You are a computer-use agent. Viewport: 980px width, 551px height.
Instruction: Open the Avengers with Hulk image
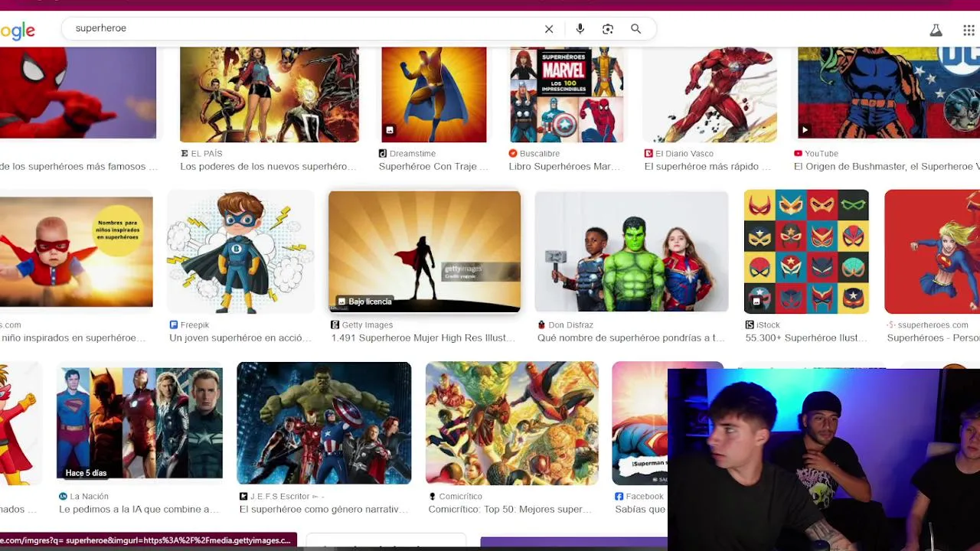click(324, 423)
